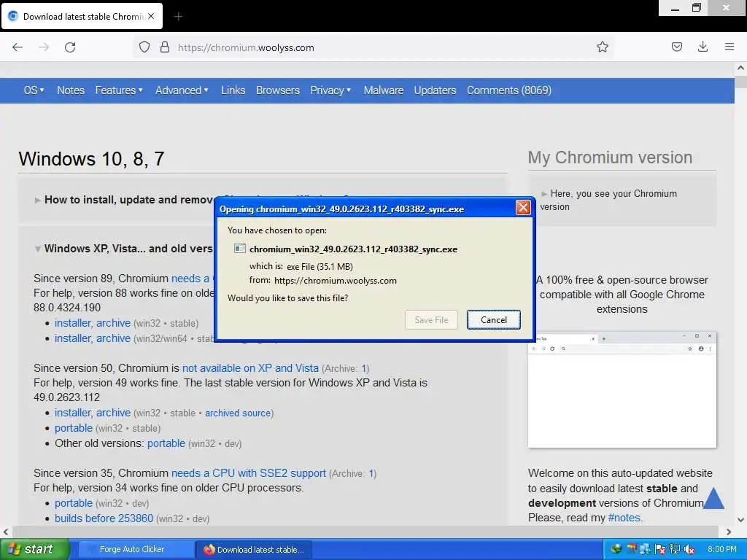The width and height of the screenshot is (747, 560).
Task: Click the horizontal scrollbar left arrow
Action: pos(6,532)
